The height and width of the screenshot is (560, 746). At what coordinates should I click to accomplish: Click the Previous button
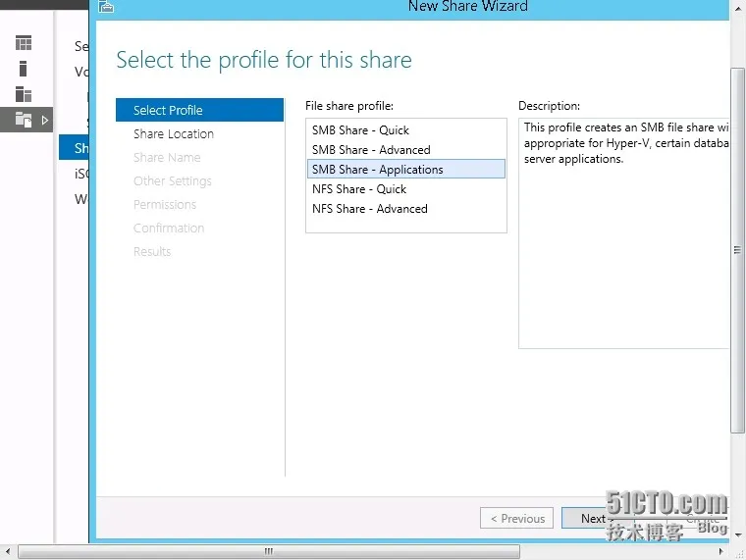pos(517,518)
